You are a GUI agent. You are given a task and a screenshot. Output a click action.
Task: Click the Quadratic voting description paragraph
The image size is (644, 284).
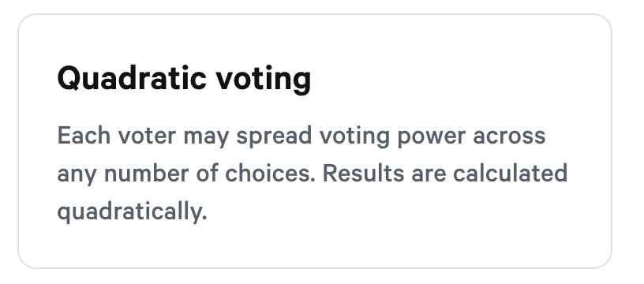click(313, 174)
